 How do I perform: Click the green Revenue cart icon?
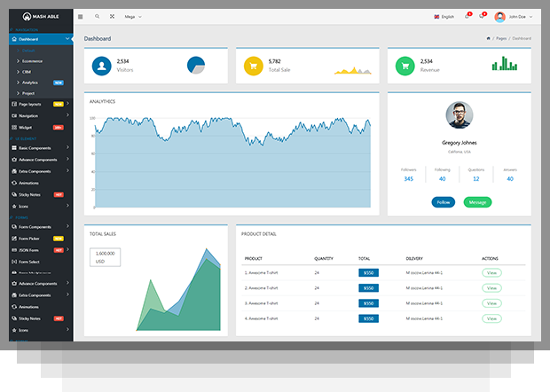point(405,66)
